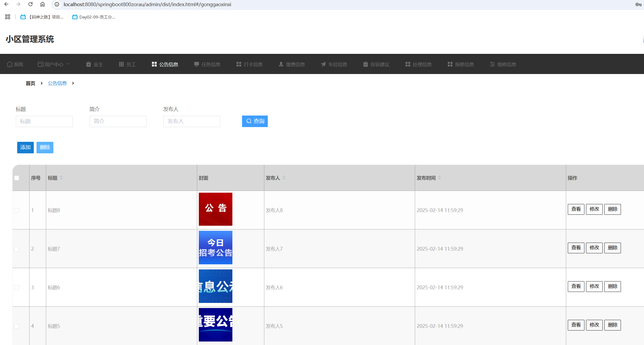Click the browser home icon
The image size is (644, 345).
[42, 4]
